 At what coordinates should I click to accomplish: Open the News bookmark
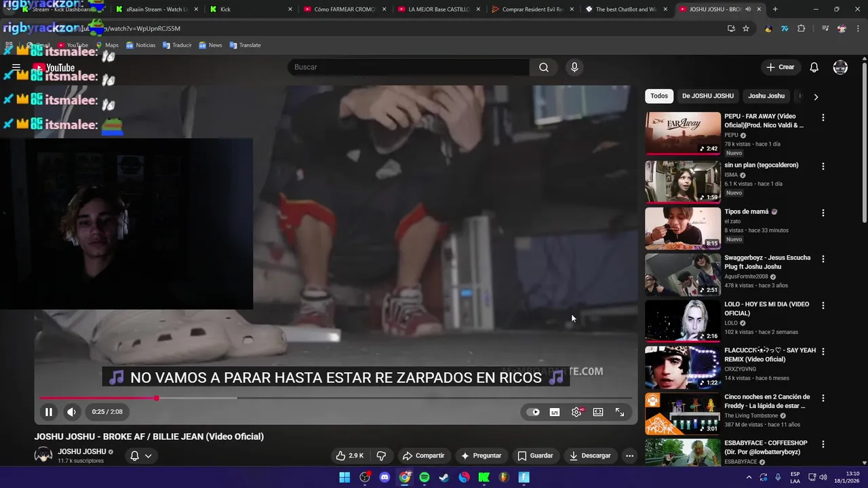tap(210, 45)
